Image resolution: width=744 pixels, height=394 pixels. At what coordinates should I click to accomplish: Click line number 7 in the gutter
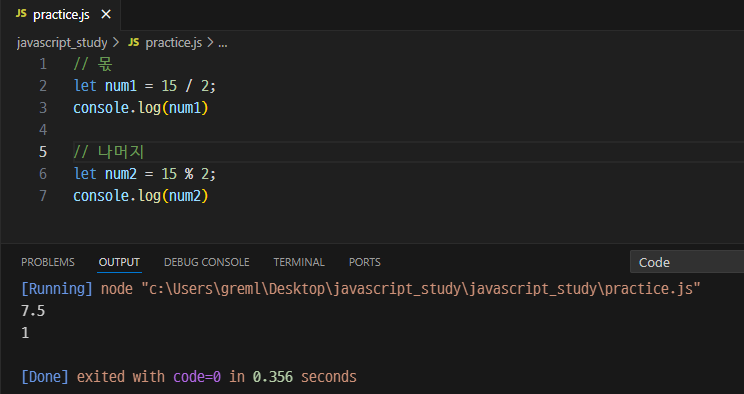[x=43, y=196]
